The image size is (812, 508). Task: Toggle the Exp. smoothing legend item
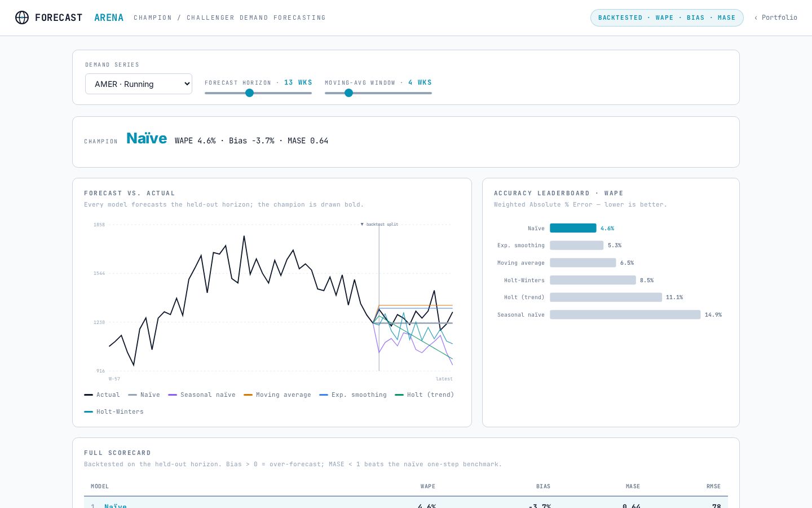(x=353, y=395)
